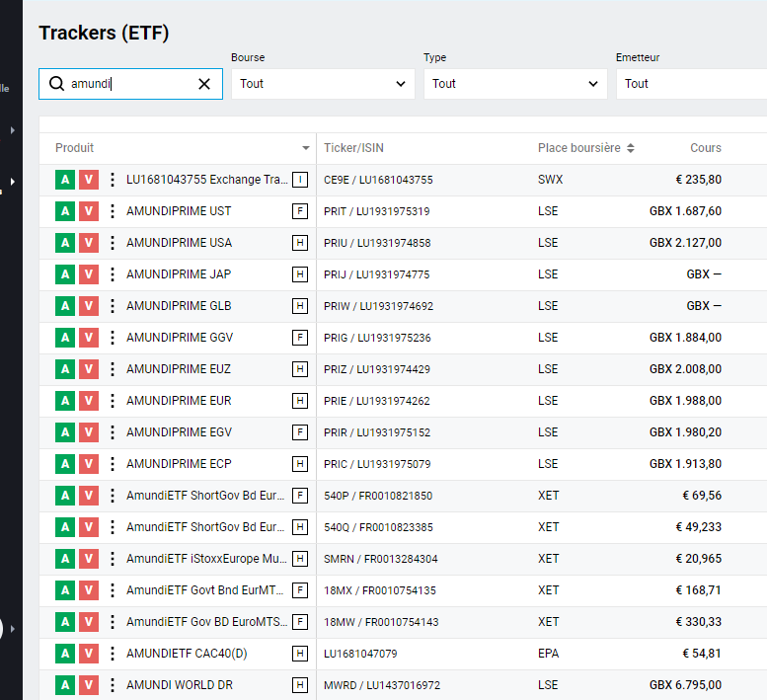The image size is (767, 700).
Task: Click the red V sell button for AMUNDIPRIME EUR
Action: tap(89, 401)
